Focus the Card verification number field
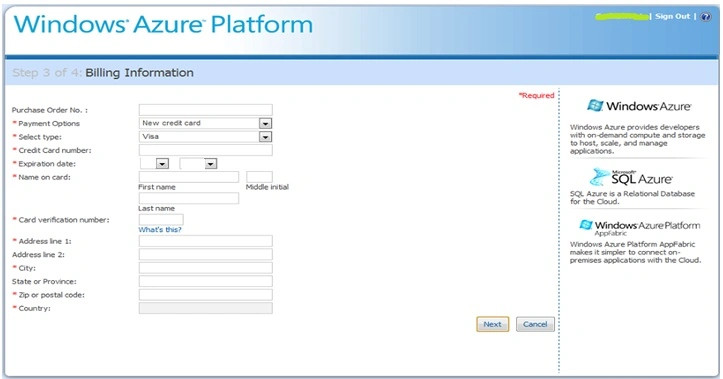This screenshot has height=379, width=723. 161,219
